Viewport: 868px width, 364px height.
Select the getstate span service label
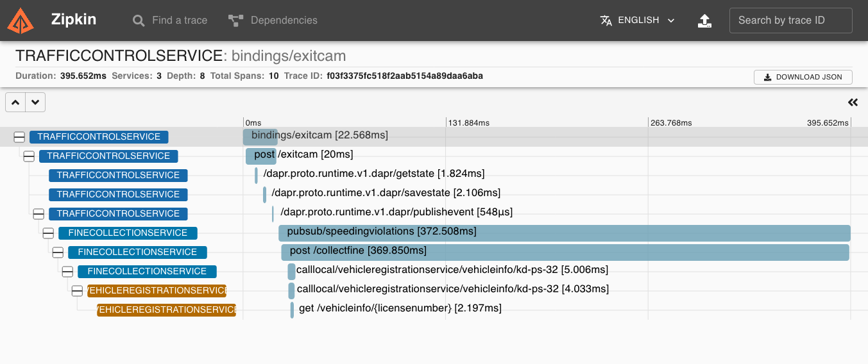(118, 176)
